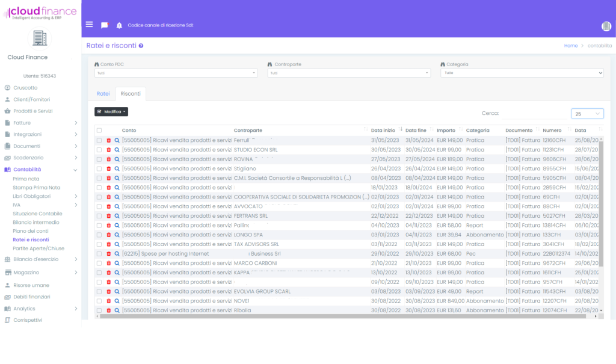Tick the MARCO CARBONI row checkbox
This screenshot has height=364, width=616.
click(x=99, y=263)
